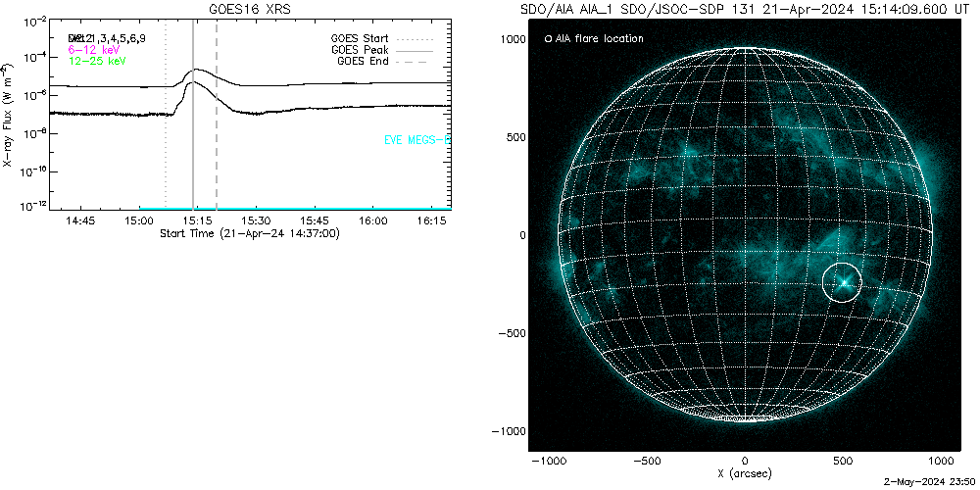Screen dimensions: 980x490
Task: Click the 10^-6 flux tick label
Action: (33, 94)
